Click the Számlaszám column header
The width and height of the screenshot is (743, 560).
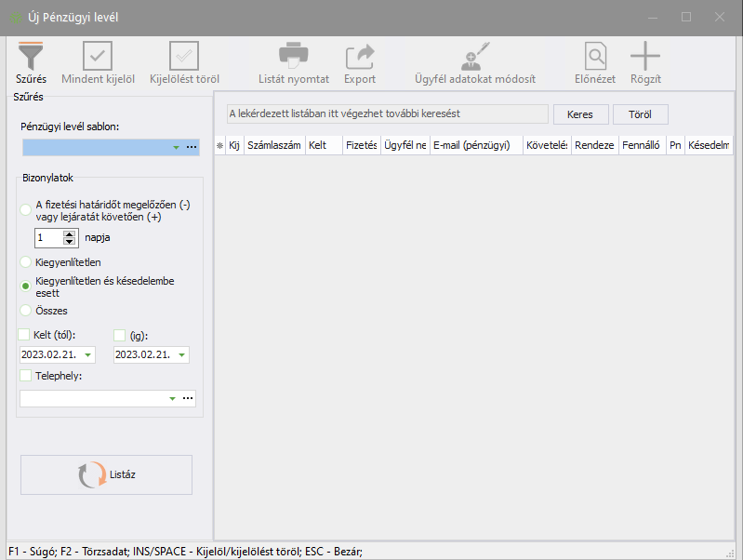(273, 145)
